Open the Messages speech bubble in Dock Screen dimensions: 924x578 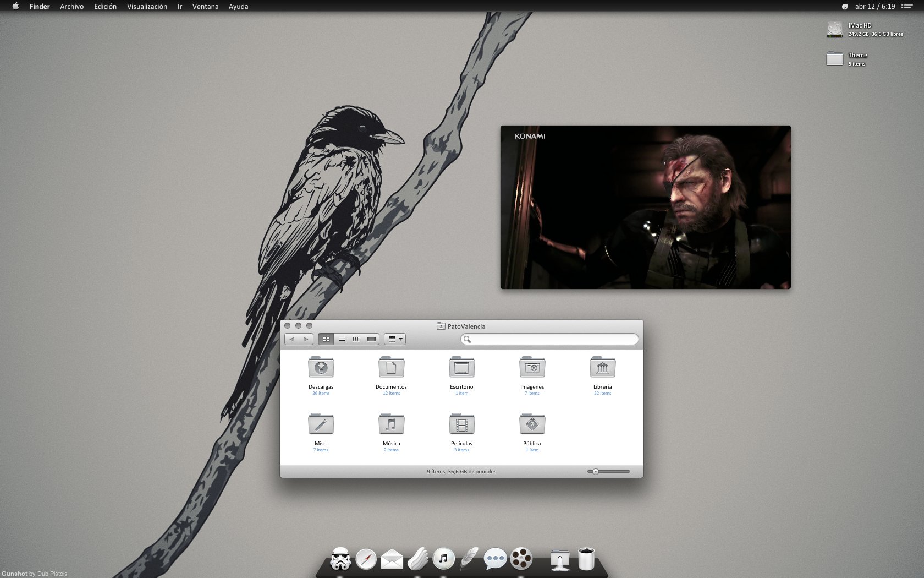(495, 559)
